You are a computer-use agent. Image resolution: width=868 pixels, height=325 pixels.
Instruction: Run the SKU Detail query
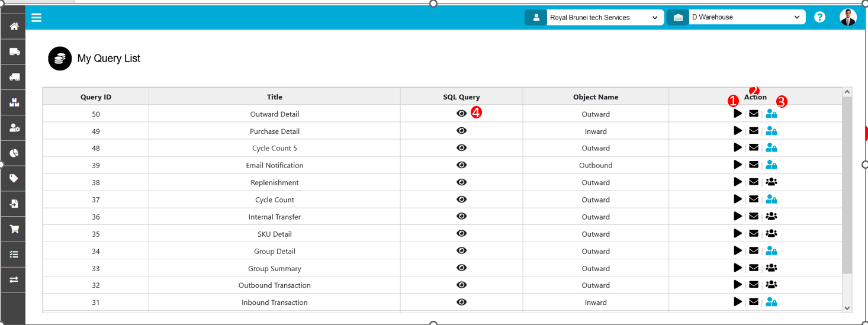738,234
